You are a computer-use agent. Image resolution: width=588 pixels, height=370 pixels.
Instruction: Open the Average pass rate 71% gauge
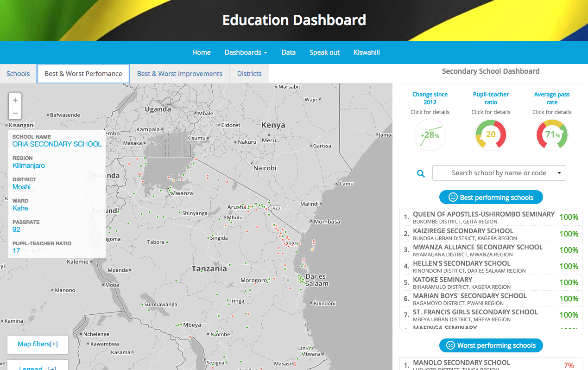[552, 135]
